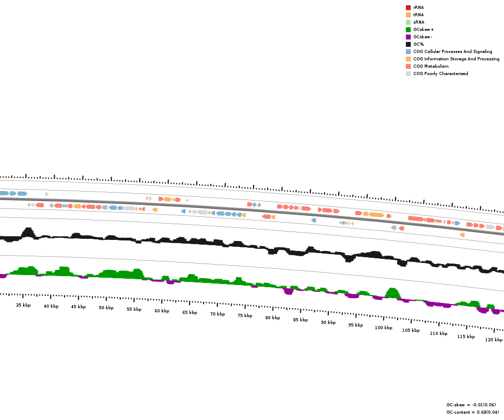Select the 100 kbp scale label
Viewport: 504px width, 420px height.
[383, 328]
